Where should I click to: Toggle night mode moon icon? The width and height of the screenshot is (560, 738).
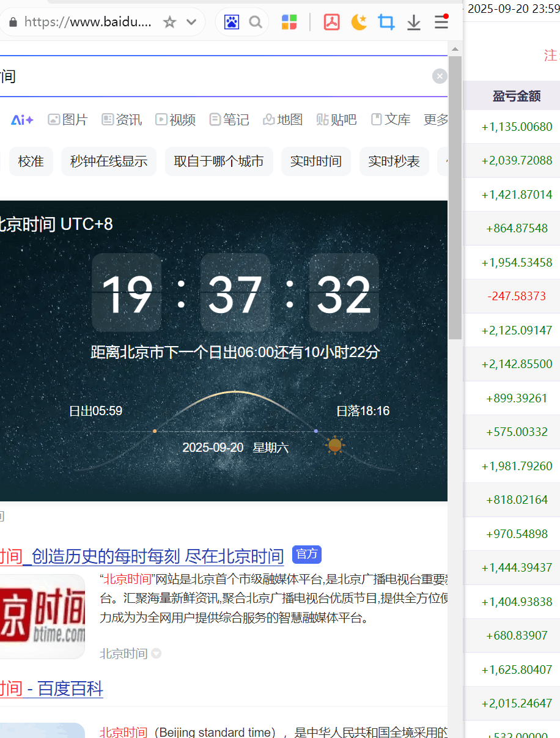point(359,23)
